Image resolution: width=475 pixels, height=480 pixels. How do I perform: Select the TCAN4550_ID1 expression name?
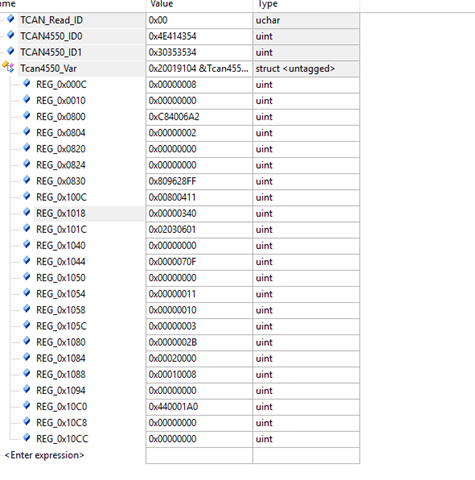point(51,52)
